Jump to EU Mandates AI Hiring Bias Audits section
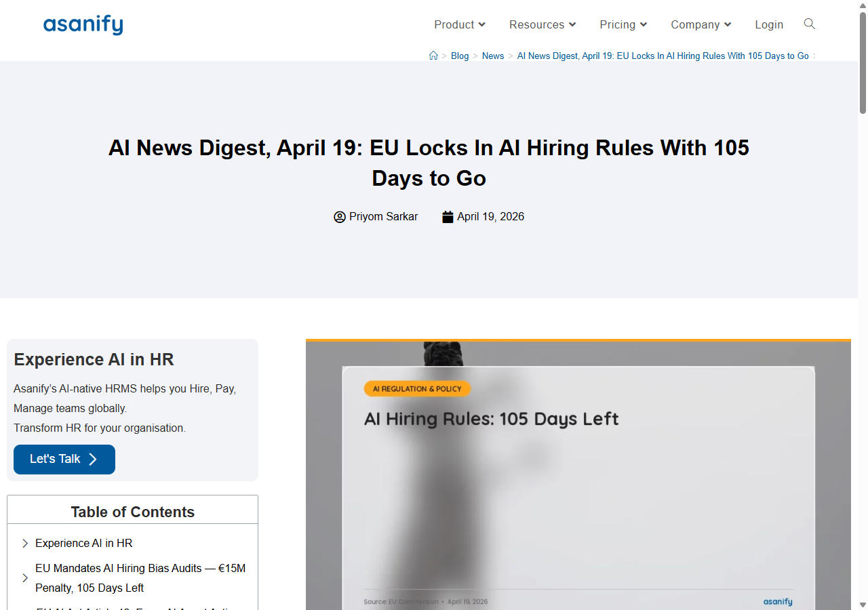The height and width of the screenshot is (610, 868). pos(140,578)
